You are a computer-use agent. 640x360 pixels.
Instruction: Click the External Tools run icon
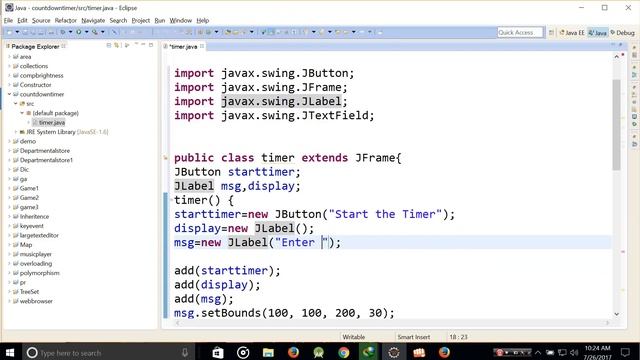[x=95, y=32]
